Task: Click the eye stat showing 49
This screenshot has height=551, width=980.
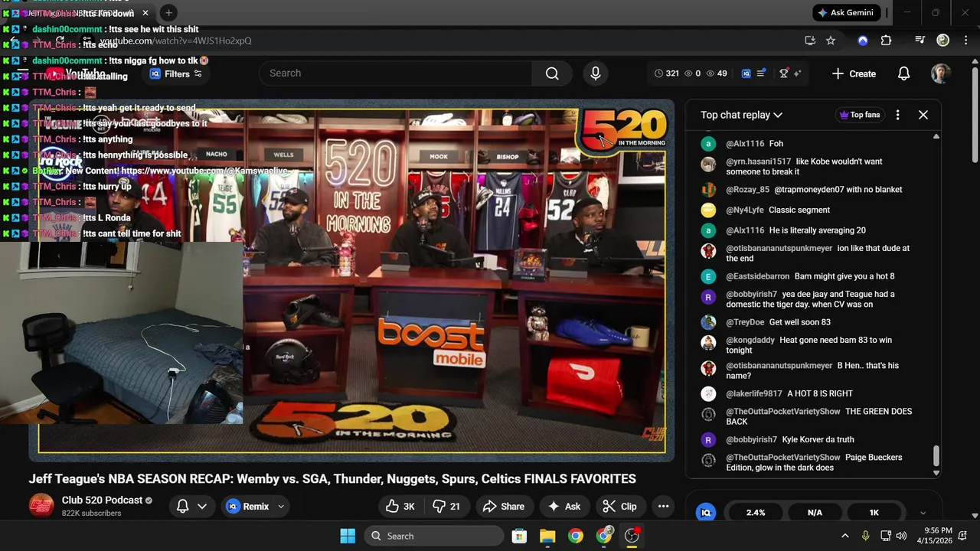Action: [717, 73]
